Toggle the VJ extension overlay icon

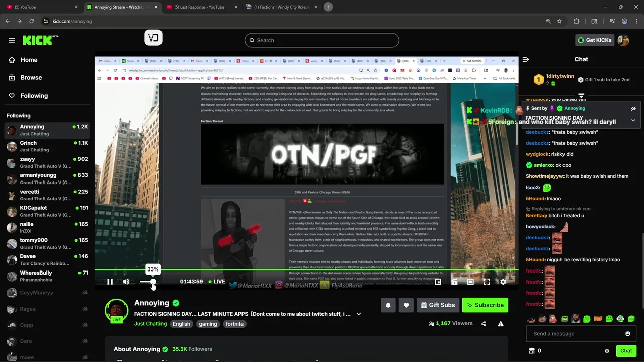point(153,38)
